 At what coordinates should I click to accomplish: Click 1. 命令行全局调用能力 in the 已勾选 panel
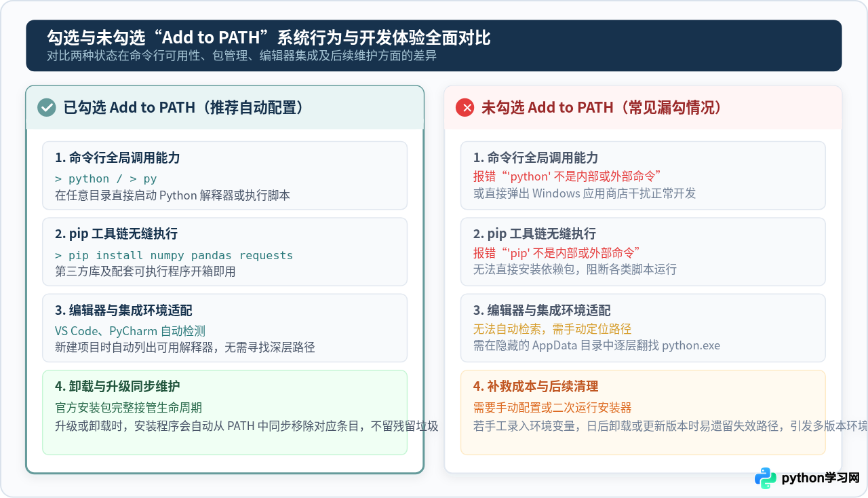tap(117, 157)
